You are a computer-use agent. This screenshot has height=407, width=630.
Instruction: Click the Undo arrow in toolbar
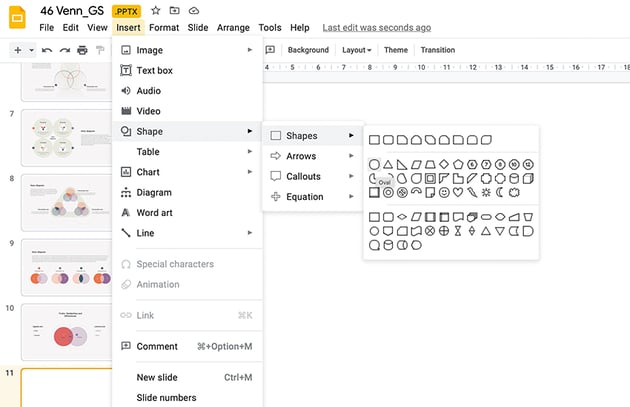pyautogui.click(x=46, y=50)
